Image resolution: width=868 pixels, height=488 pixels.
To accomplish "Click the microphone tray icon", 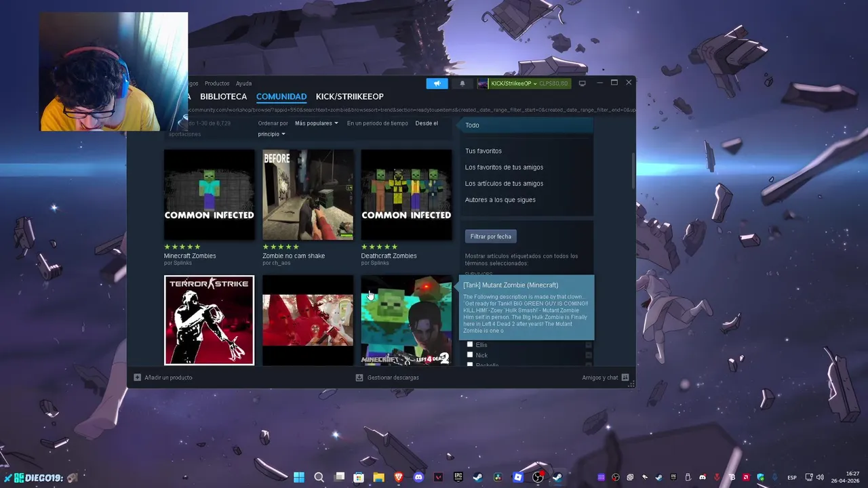I will click(x=774, y=477).
